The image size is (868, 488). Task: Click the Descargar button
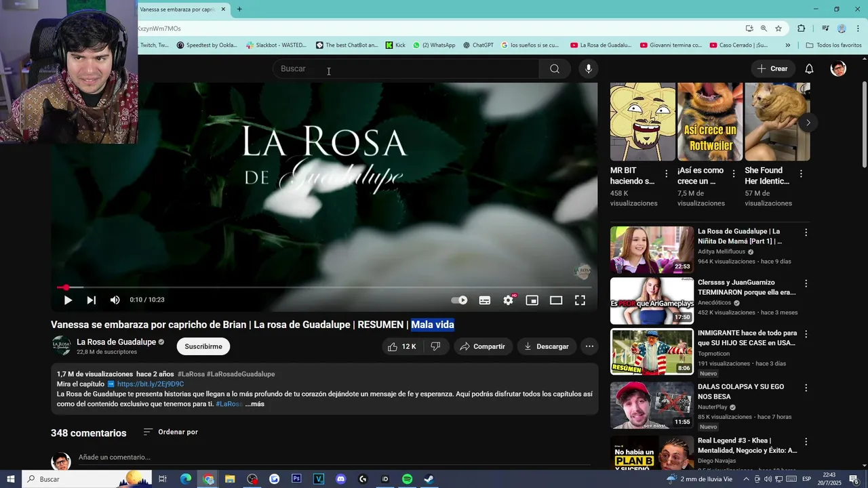click(546, 346)
